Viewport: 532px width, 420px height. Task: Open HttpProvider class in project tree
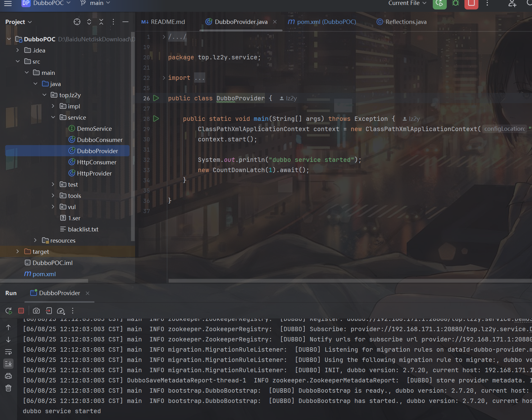click(x=94, y=173)
